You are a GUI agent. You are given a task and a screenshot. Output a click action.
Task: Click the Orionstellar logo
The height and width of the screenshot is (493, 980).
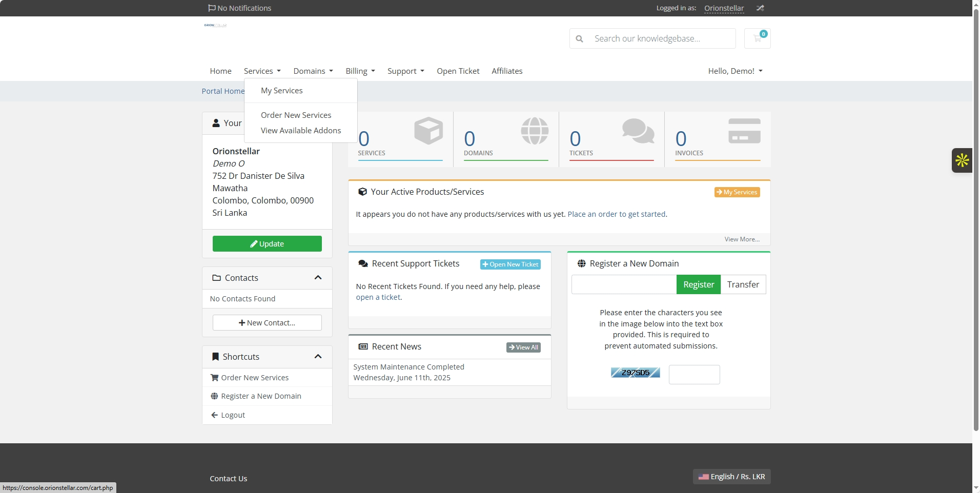(x=215, y=25)
